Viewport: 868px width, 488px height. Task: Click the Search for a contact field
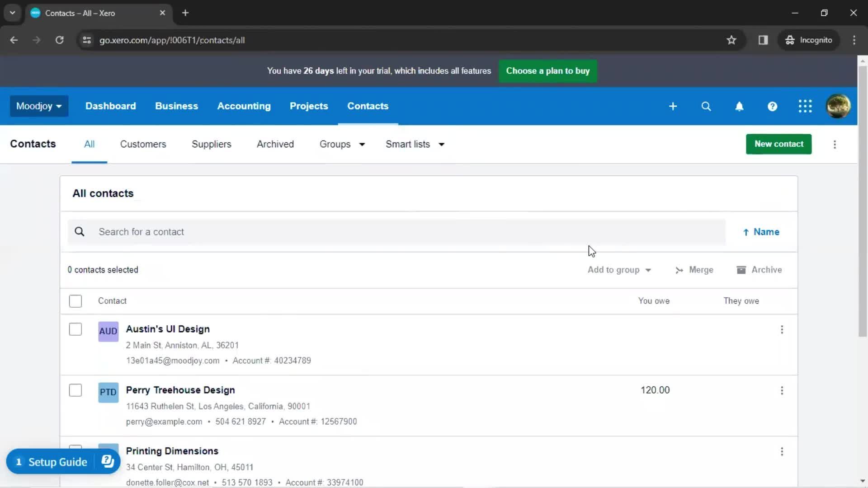click(x=396, y=232)
